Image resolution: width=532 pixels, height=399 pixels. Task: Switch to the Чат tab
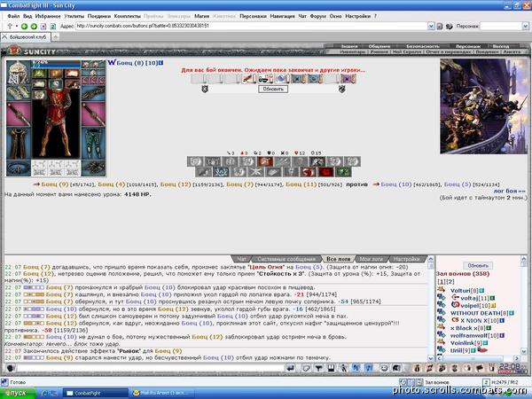click(x=242, y=259)
